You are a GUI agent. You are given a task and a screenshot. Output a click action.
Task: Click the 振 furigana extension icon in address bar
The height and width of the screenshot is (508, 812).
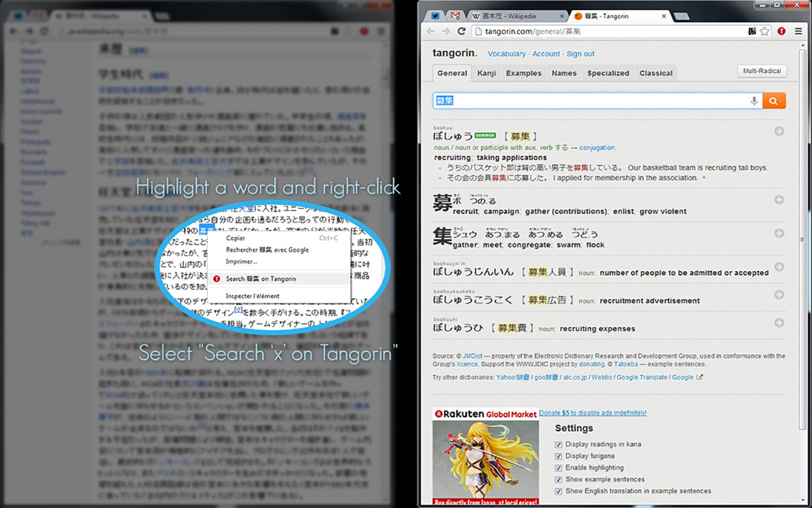click(x=752, y=31)
